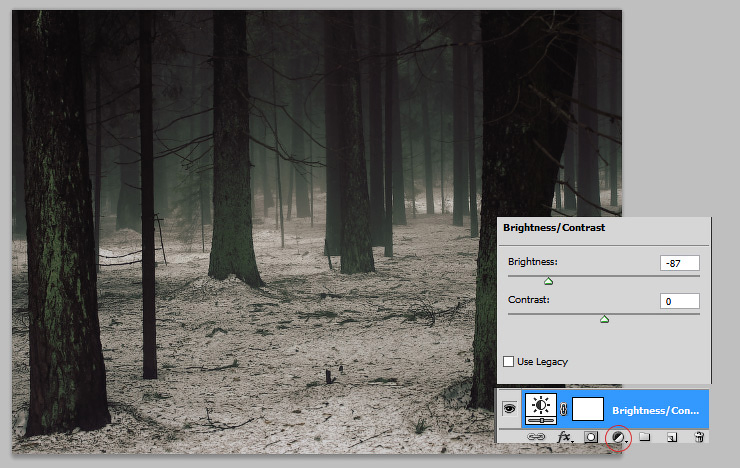This screenshot has width=740, height=468.
Task: Enable the Use Legacy checkbox
Action: [x=508, y=361]
